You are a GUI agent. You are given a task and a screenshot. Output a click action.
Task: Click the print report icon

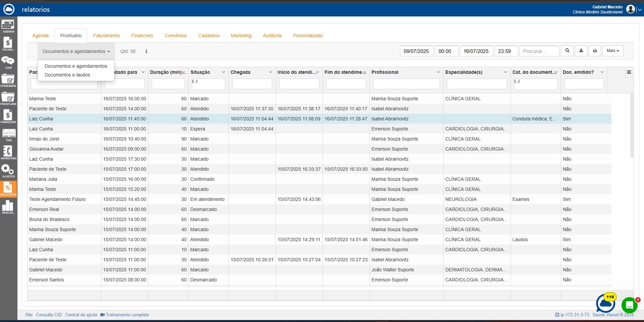click(x=595, y=51)
